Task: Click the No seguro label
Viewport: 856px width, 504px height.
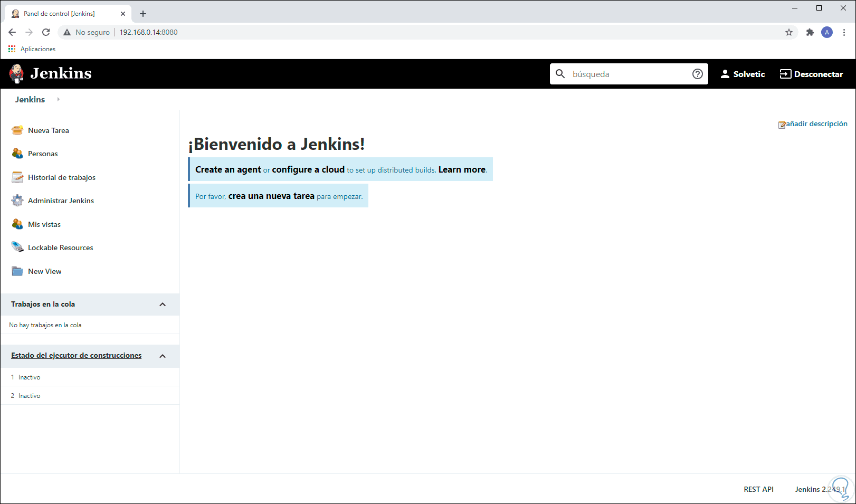Action: [92, 32]
